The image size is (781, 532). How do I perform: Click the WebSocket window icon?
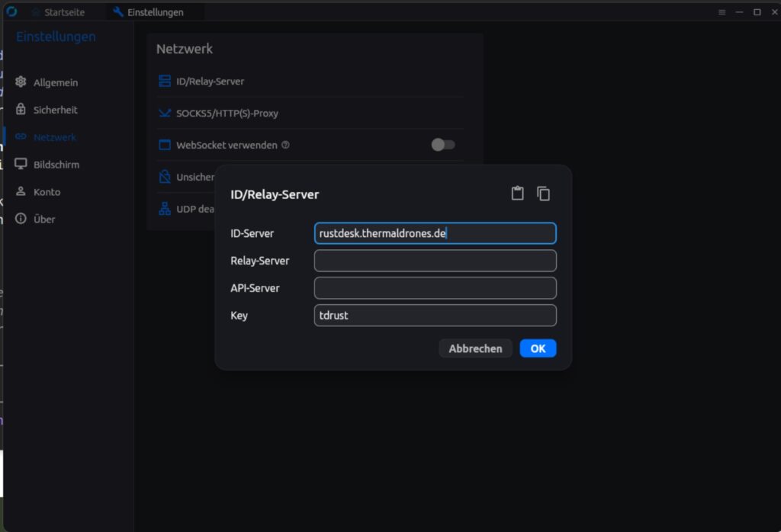(x=165, y=145)
